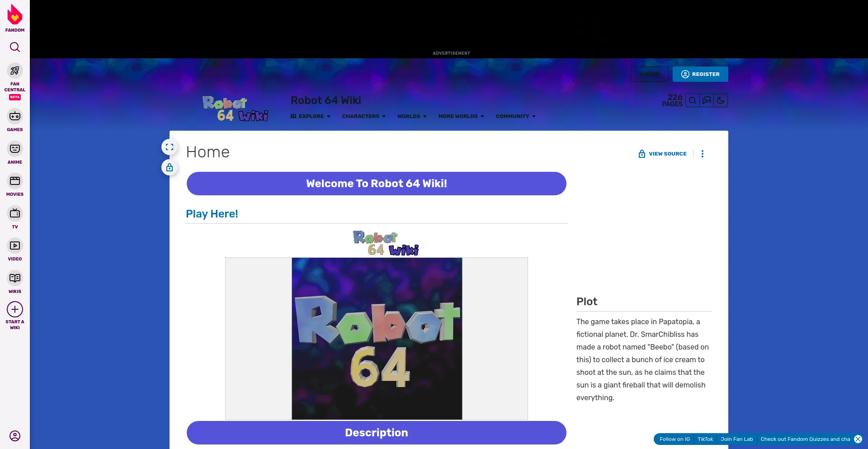Open Fandom search in left sidebar
This screenshot has width=868, height=449.
[15, 47]
